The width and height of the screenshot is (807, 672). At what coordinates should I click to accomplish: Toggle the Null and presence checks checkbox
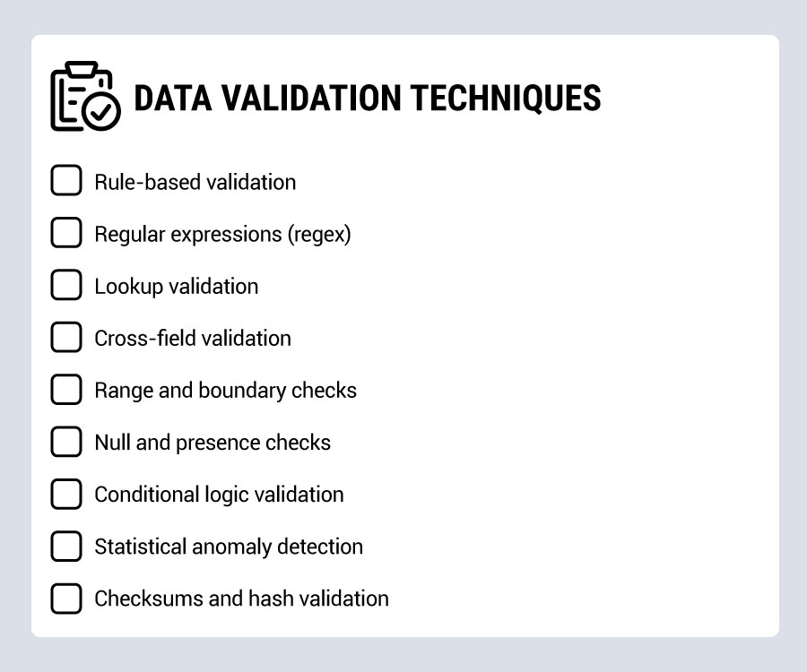[x=66, y=441]
